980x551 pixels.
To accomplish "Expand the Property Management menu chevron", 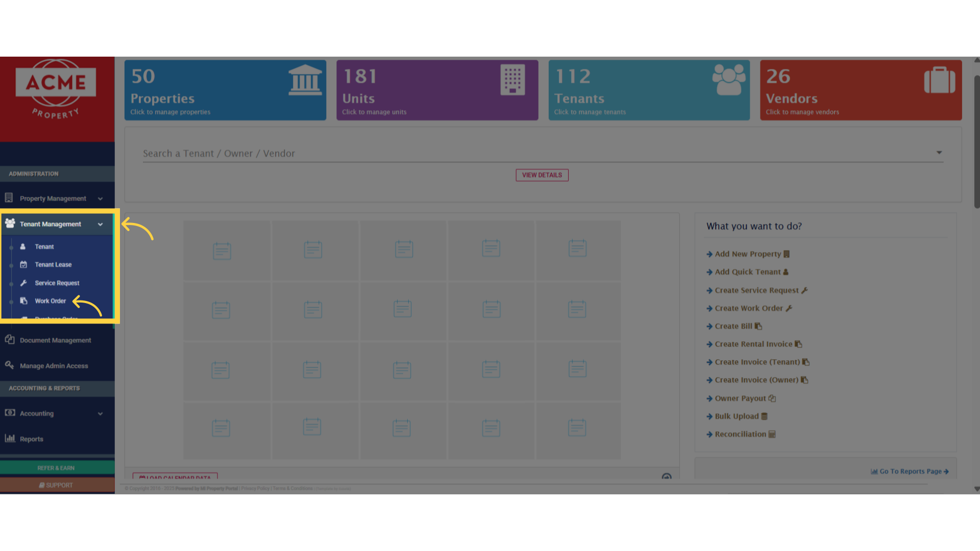I will pos(100,199).
